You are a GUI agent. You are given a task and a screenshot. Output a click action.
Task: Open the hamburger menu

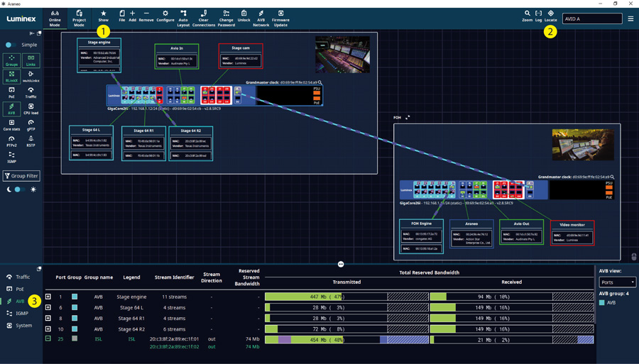[631, 18]
